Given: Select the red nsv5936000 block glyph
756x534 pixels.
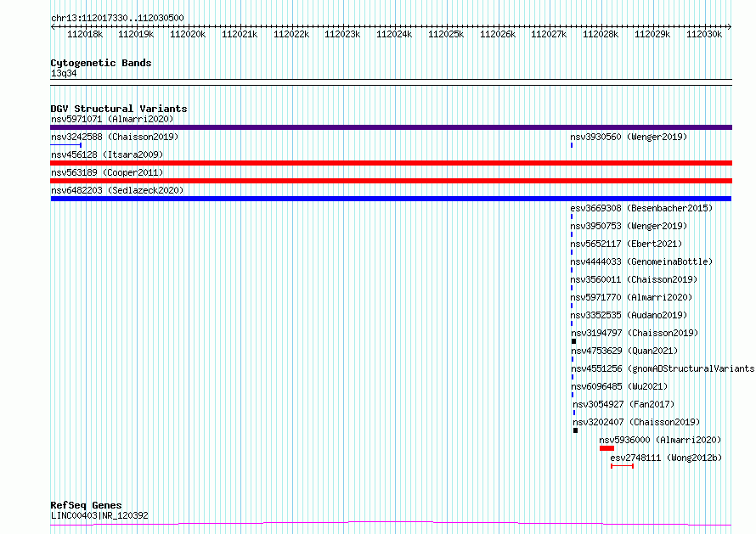Looking at the screenshot, I should tap(606, 448).
